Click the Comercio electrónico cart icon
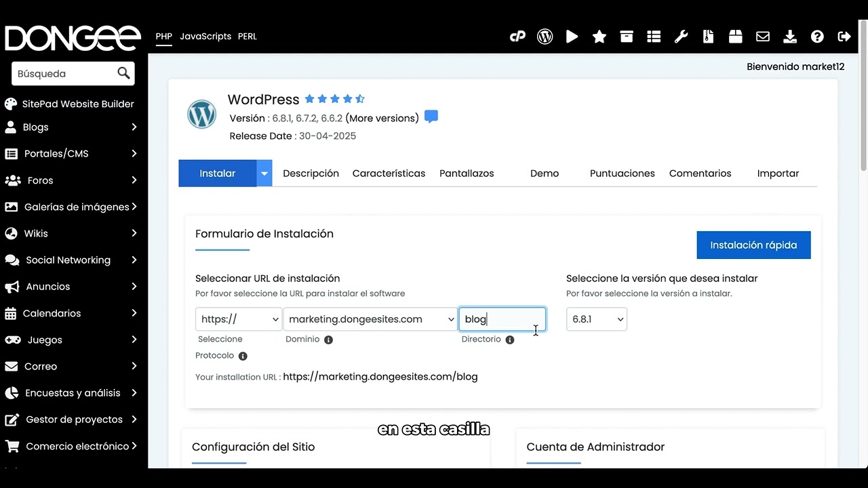The image size is (868, 488). 12,446
